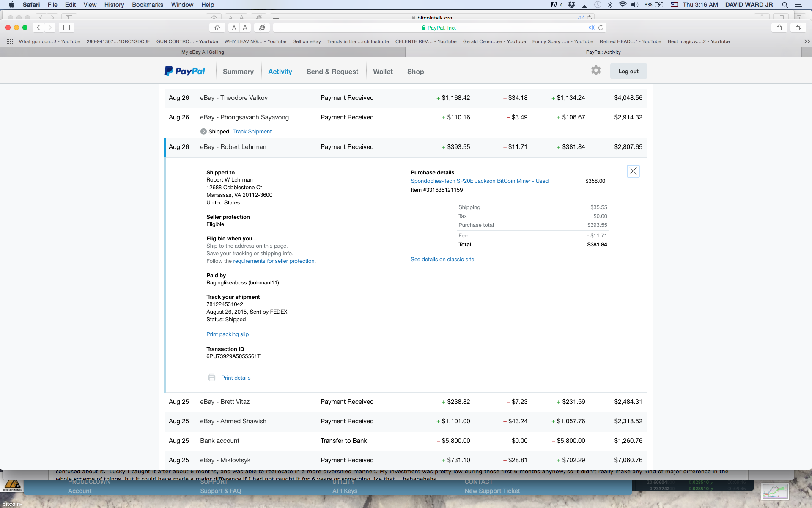
Task: Open the volume menu bar icon
Action: pos(635,5)
